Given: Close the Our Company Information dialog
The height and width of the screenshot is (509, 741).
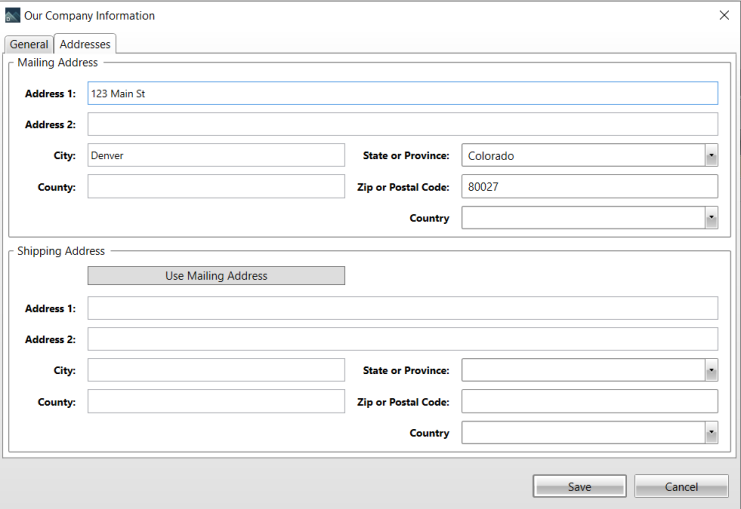Looking at the screenshot, I should click(x=724, y=16).
